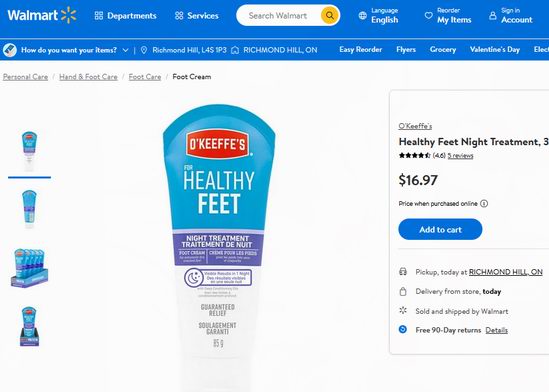Image resolution: width=549 pixels, height=392 pixels.
Task: Open the Departments menu
Action: (x=126, y=16)
